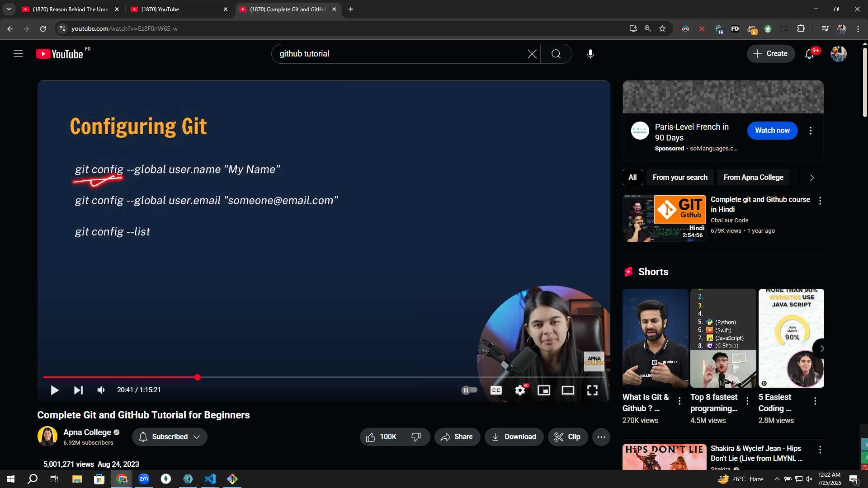Open Zoom from the taskbar
This screenshot has height=488, width=868.
144,479
